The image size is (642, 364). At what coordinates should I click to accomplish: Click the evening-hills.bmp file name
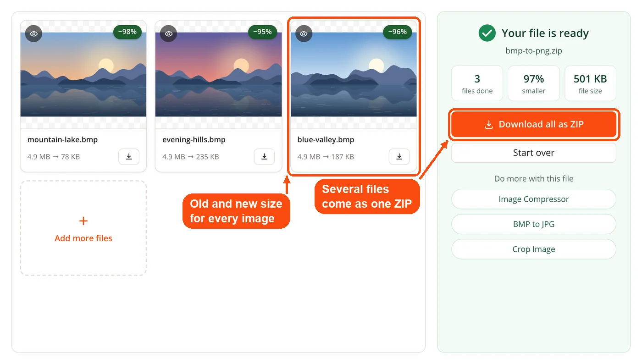click(194, 139)
